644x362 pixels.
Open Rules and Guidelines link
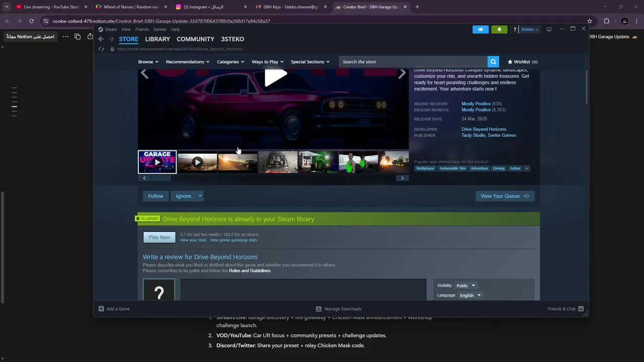click(x=250, y=271)
